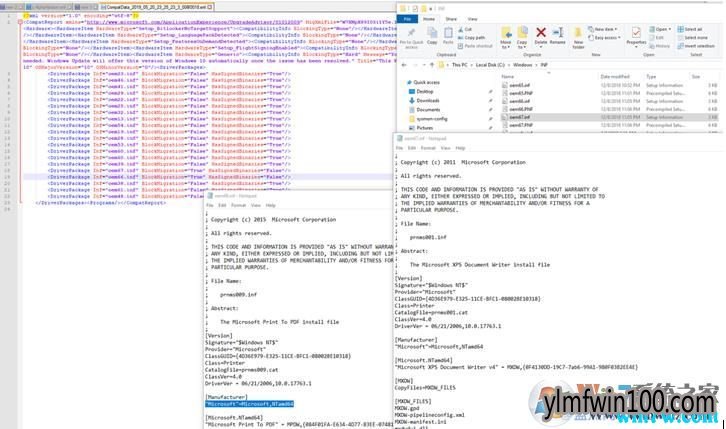The image size is (726, 429).
Task: Open Edit menu in right Notepad window
Action: click(x=412, y=148)
